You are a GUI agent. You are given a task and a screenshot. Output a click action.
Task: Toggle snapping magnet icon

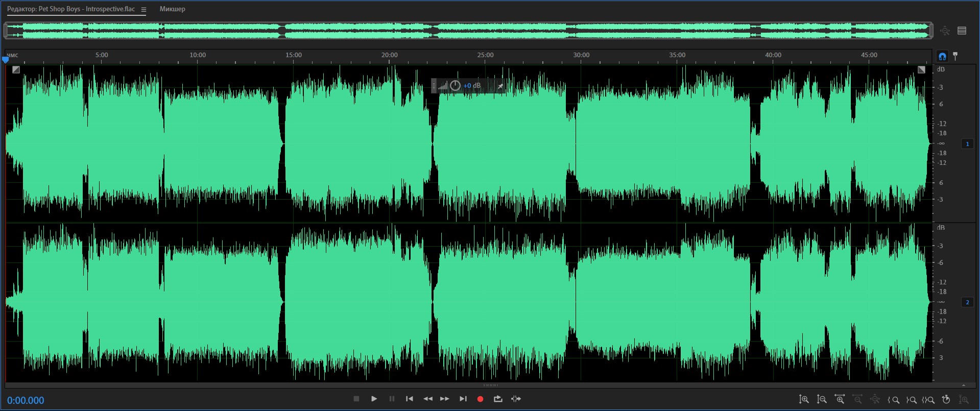942,56
